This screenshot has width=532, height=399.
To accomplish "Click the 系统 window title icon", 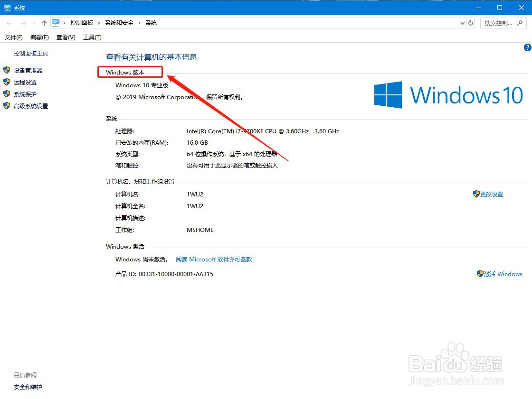I will click(x=8, y=8).
